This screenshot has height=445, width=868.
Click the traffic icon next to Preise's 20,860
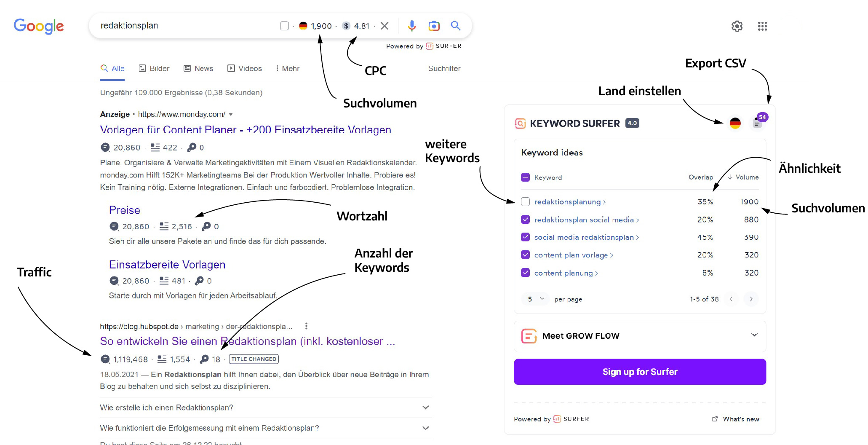click(114, 226)
